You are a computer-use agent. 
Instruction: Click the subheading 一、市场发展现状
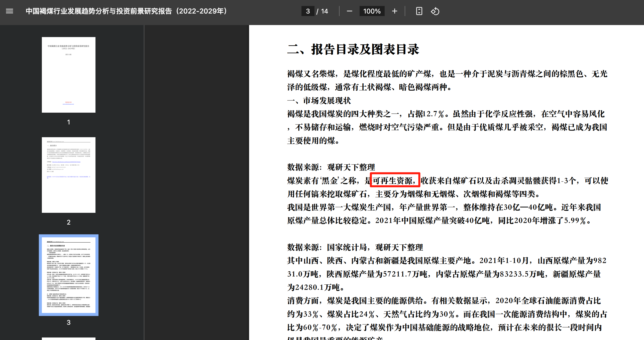coord(319,101)
